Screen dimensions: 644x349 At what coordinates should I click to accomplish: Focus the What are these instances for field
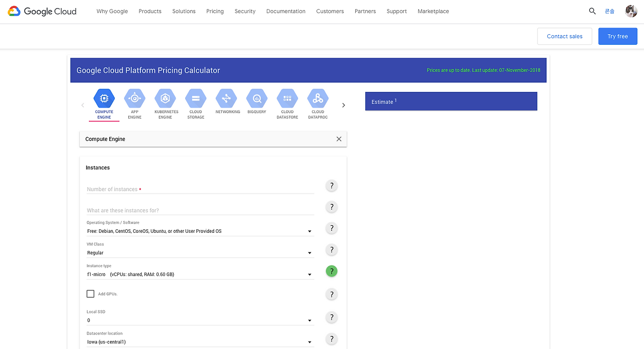200,210
